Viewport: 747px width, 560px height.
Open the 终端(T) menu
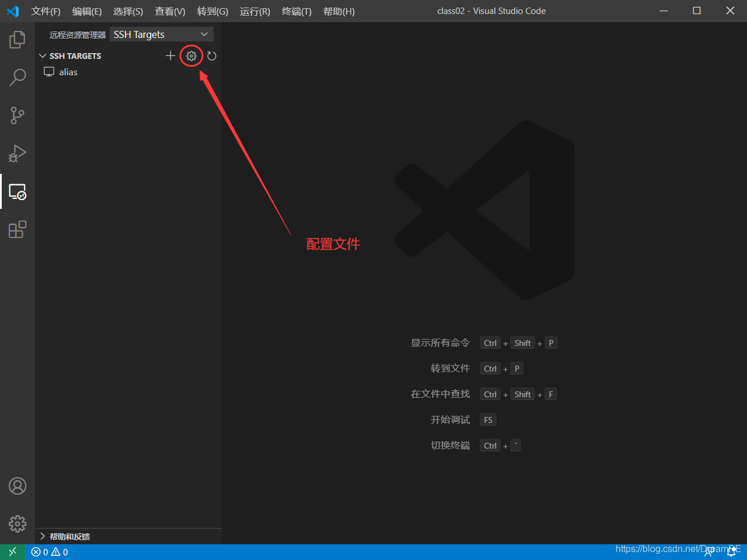(296, 11)
